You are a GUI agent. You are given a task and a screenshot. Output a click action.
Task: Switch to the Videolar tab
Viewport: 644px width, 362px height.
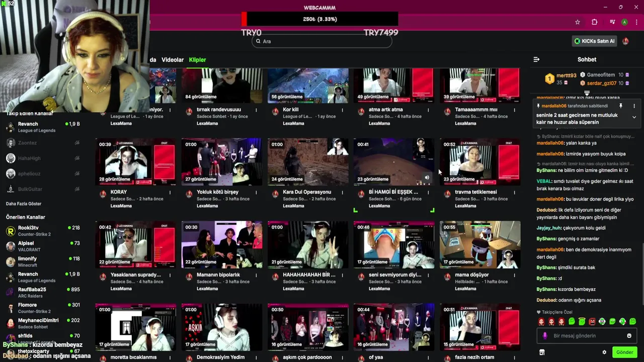click(173, 60)
